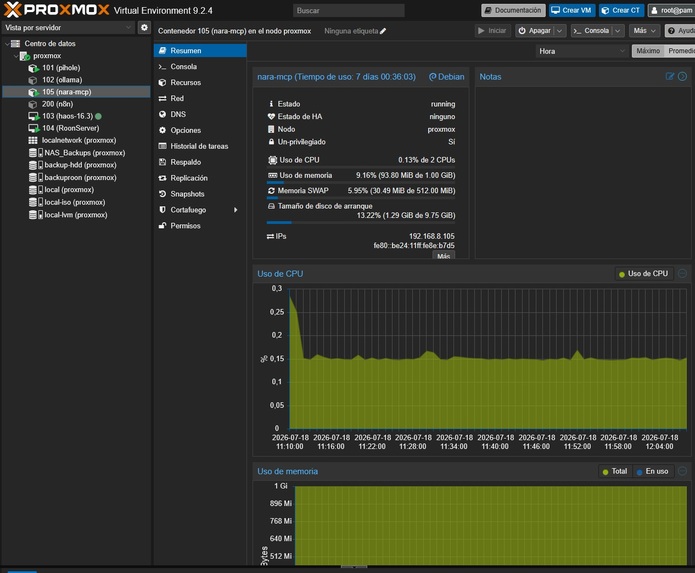695x573 pixels.
Task: Open the Replicación section
Action: (200, 178)
